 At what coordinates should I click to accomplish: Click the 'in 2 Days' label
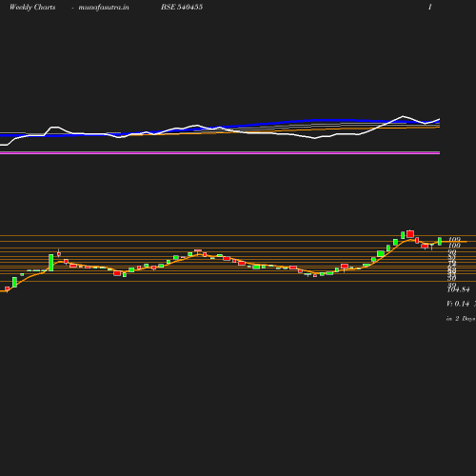[x=461, y=319]
